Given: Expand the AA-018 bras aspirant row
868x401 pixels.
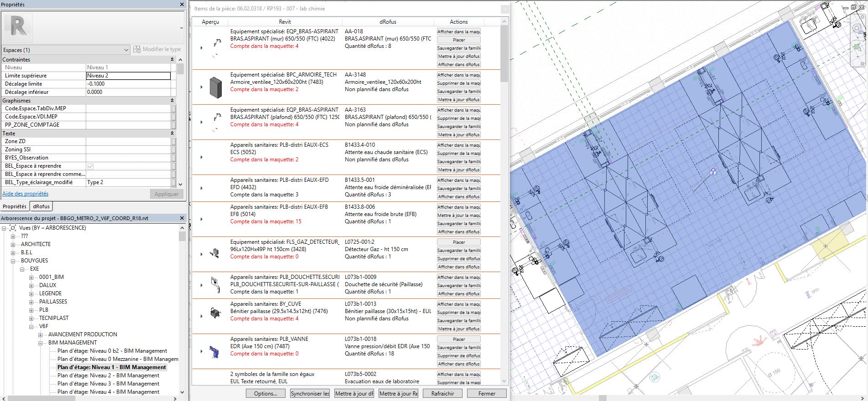Looking at the screenshot, I should click(x=201, y=48).
